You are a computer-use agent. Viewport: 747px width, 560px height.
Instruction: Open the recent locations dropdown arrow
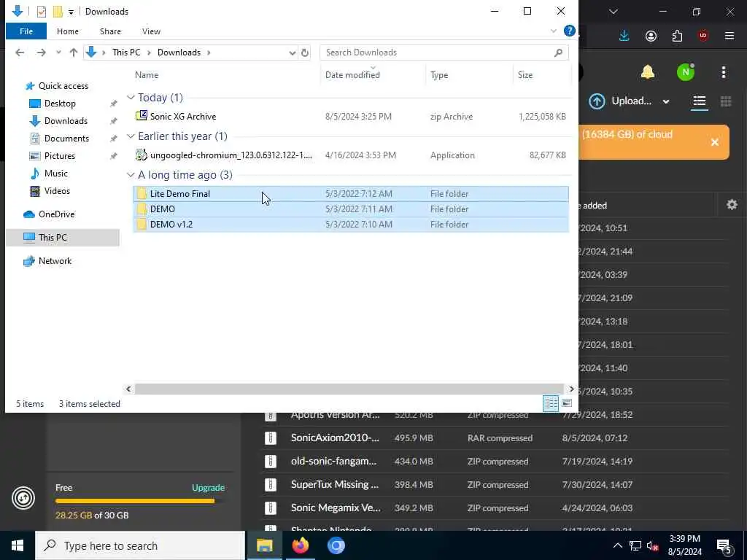coord(58,52)
